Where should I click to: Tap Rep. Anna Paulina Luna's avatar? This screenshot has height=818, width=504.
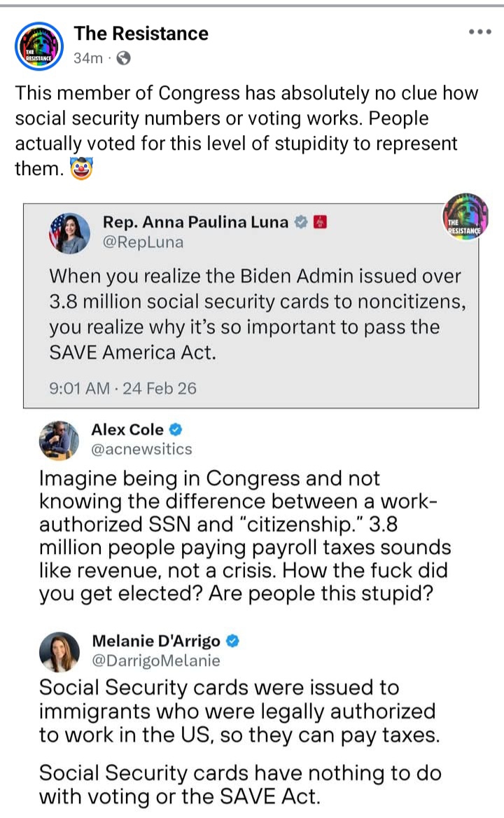coord(69,233)
